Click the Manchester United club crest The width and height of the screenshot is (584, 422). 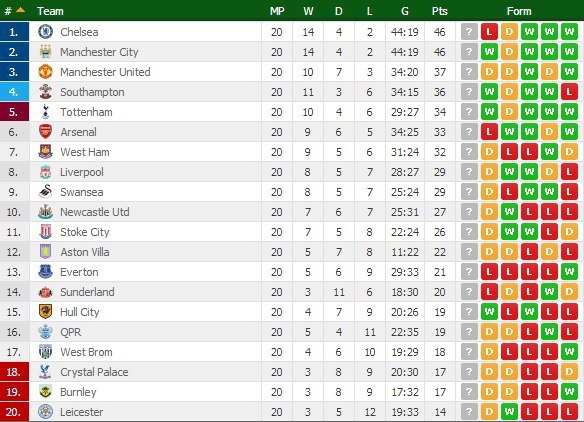point(45,72)
